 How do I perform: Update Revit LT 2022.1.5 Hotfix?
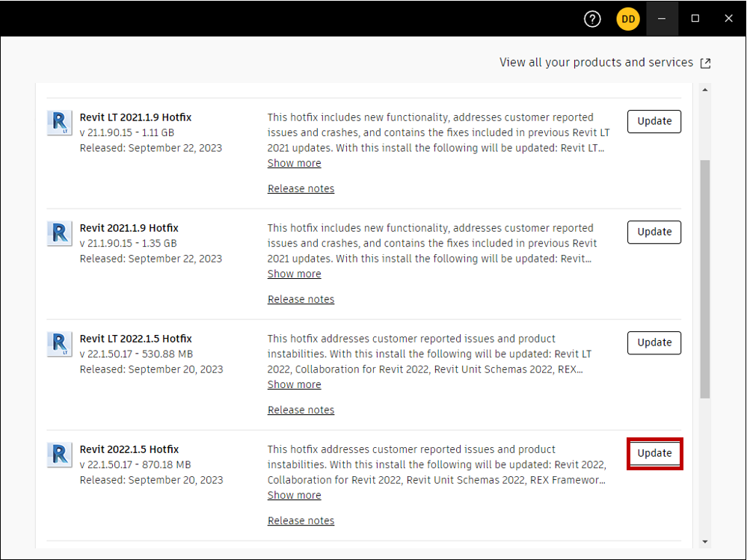tap(654, 343)
